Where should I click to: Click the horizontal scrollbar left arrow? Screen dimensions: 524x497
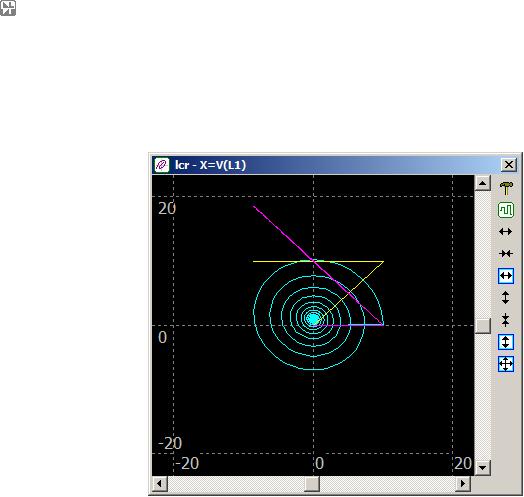tap(160, 484)
